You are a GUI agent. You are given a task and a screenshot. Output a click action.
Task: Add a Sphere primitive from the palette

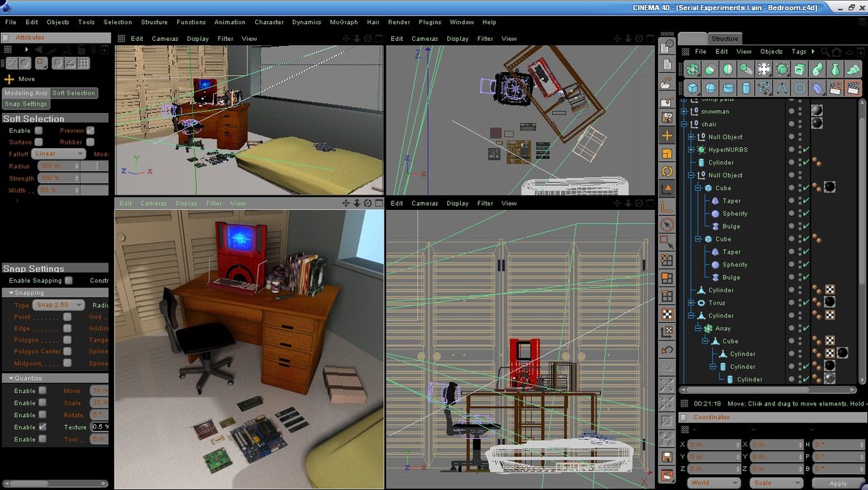click(x=710, y=88)
